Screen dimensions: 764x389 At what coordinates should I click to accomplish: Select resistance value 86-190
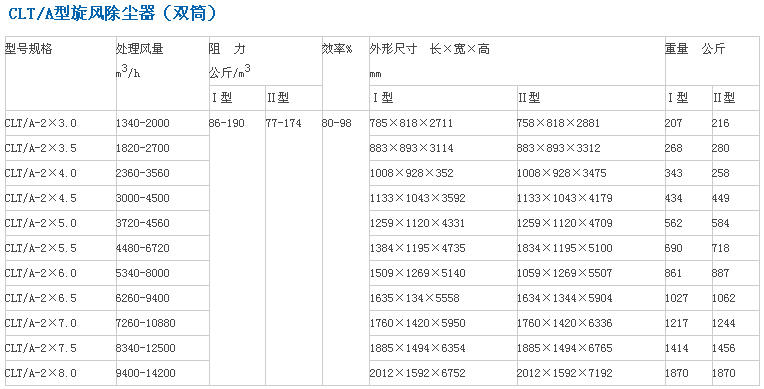[x=227, y=123]
